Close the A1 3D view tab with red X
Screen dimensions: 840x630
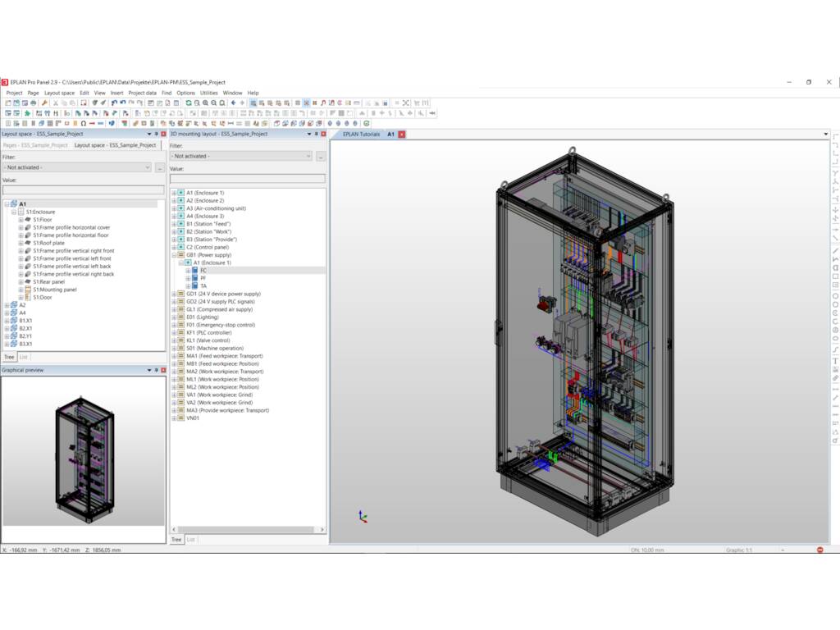point(402,135)
